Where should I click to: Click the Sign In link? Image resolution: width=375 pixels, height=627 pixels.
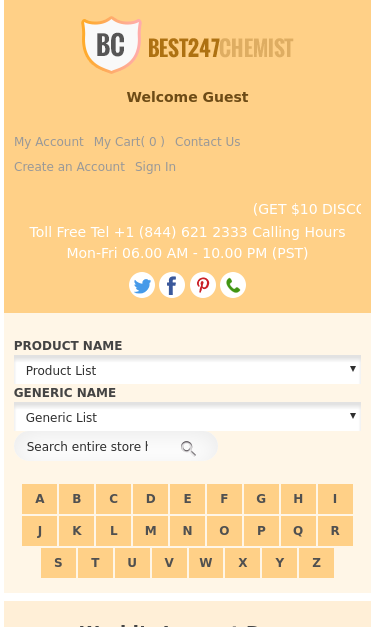pyautogui.click(x=155, y=166)
